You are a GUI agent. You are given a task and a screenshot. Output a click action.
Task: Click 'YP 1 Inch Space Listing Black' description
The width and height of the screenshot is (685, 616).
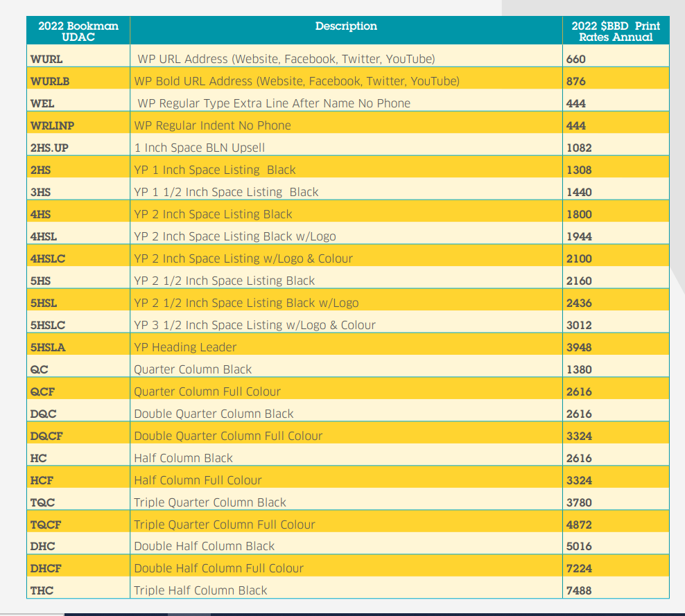[x=214, y=170]
